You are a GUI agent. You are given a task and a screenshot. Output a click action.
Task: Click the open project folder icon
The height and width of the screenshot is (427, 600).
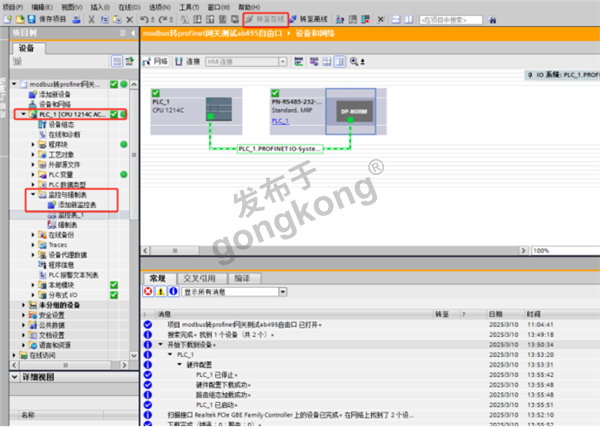20,19
